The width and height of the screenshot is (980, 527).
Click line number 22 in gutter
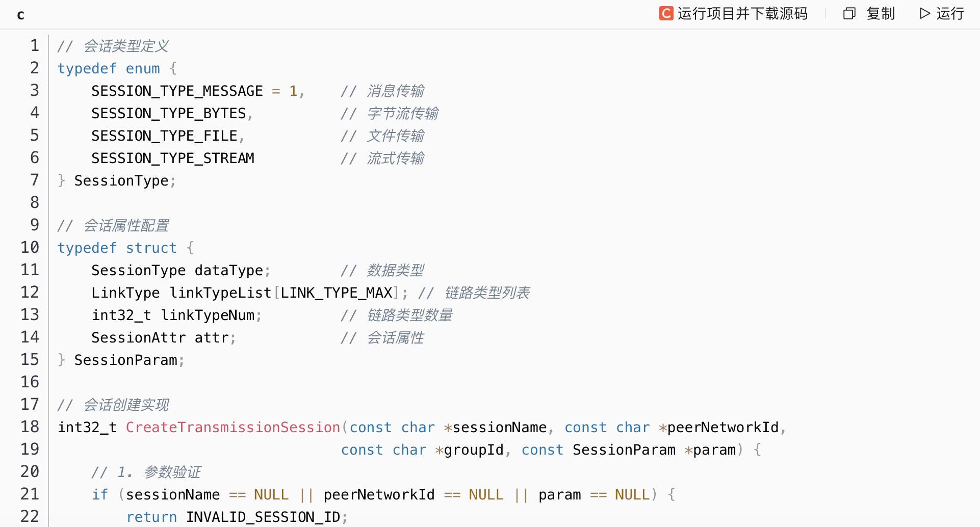pyautogui.click(x=30, y=517)
